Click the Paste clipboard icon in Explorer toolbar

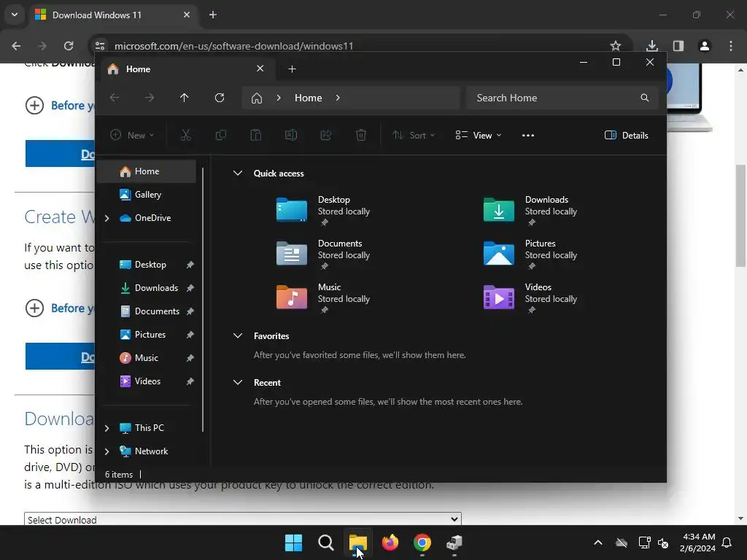[x=256, y=135]
